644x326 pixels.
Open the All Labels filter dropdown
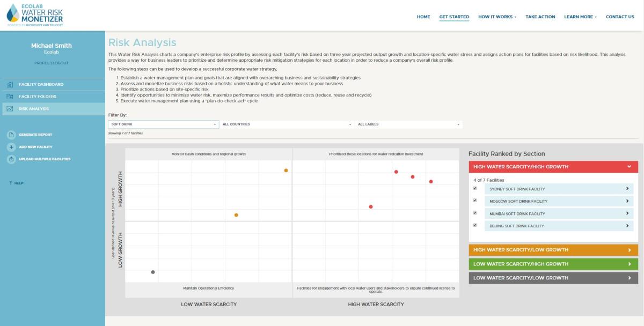click(408, 124)
